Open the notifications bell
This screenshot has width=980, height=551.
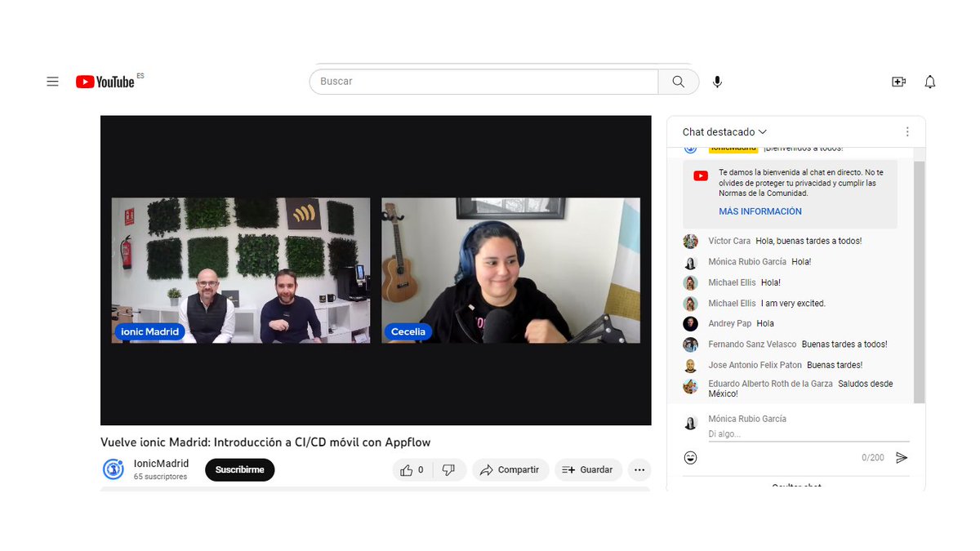(x=929, y=82)
